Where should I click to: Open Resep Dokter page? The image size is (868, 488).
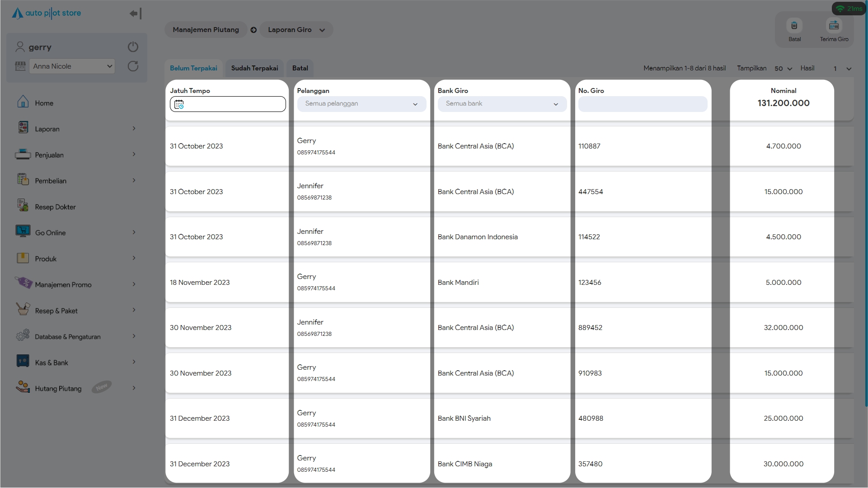(55, 207)
